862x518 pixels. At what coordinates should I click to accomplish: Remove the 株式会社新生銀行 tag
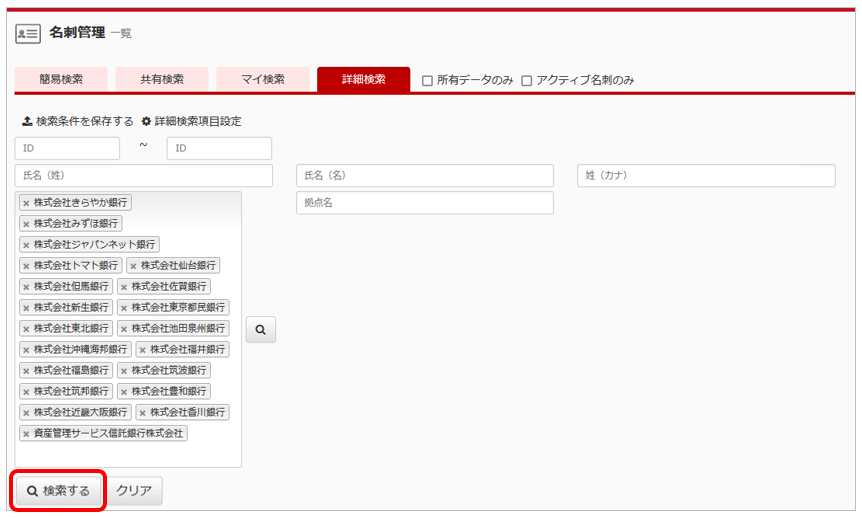click(26, 307)
